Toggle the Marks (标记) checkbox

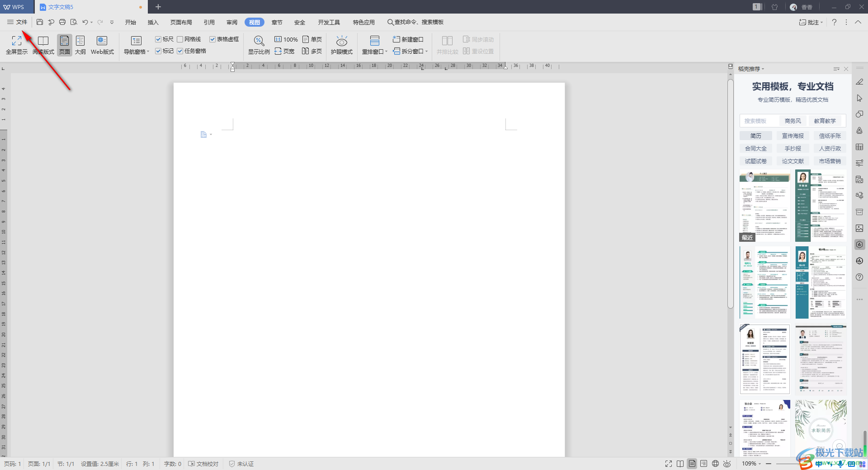point(158,51)
